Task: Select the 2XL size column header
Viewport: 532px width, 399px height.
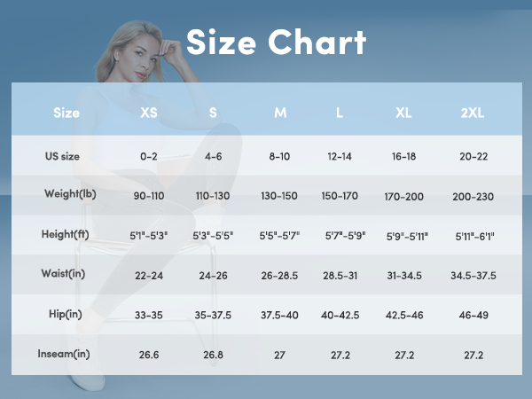Action: 473,113
